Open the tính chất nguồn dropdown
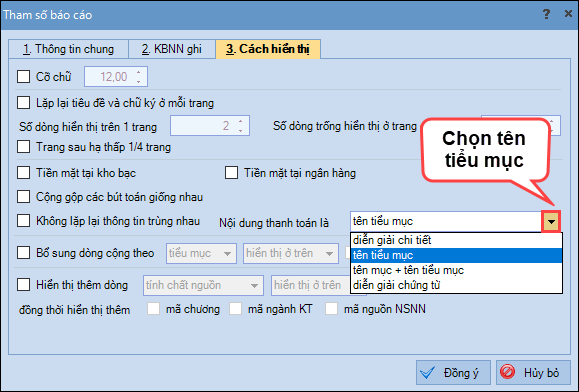The width and height of the screenshot is (579, 392). click(x=203, y=285)
